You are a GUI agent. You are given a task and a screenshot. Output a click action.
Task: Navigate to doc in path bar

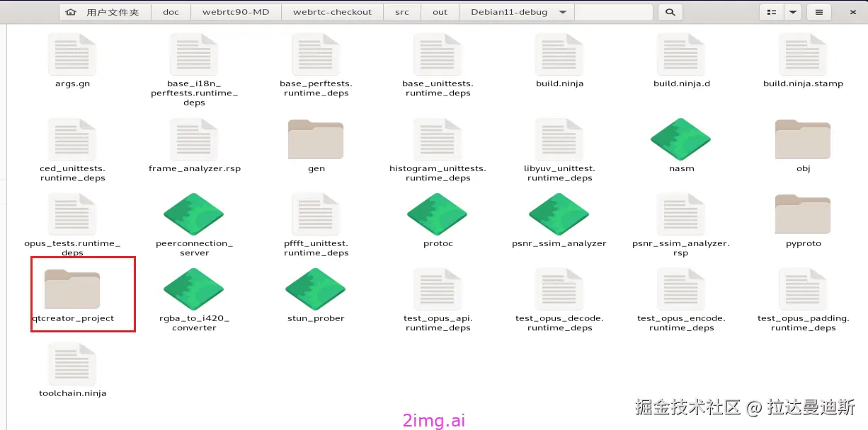click(x=171, y=12)
